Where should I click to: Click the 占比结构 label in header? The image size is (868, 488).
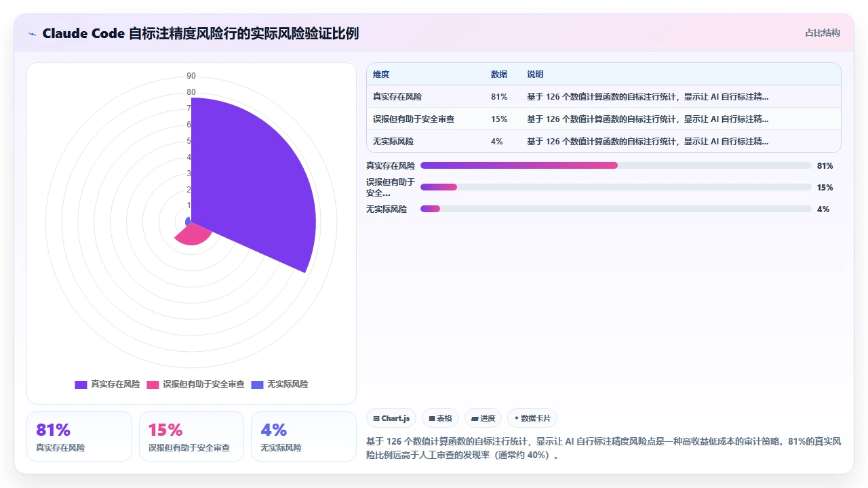(x=823, y=33)
